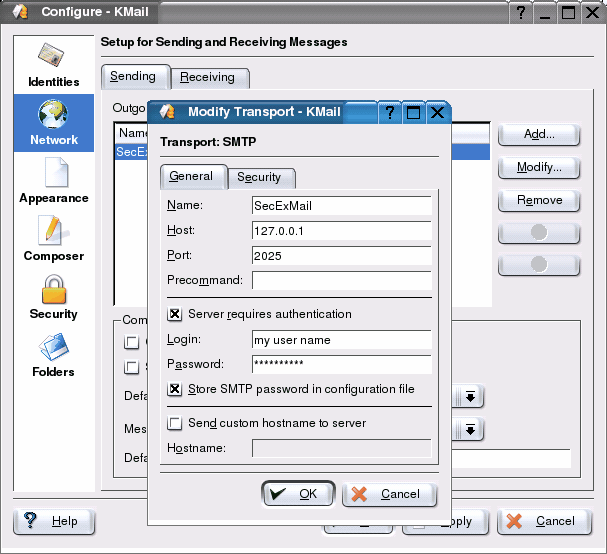Click the help question mark in Configure KMail title bar
The image size is (607, 554).
(521, 12)
